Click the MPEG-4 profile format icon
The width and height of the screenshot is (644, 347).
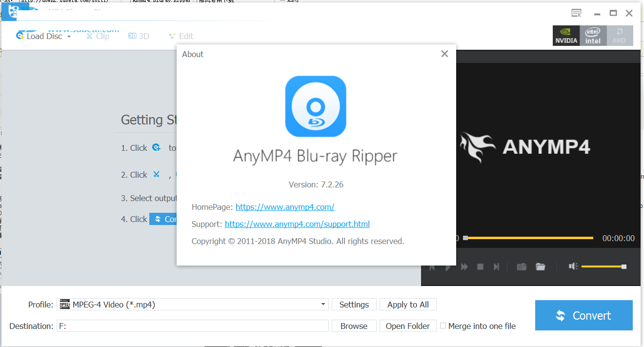click(64, 305)
